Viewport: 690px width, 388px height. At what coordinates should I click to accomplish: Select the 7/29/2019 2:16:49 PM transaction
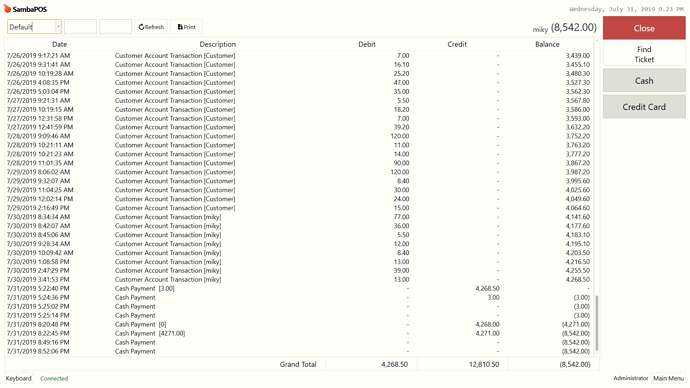tap(299, 208)
